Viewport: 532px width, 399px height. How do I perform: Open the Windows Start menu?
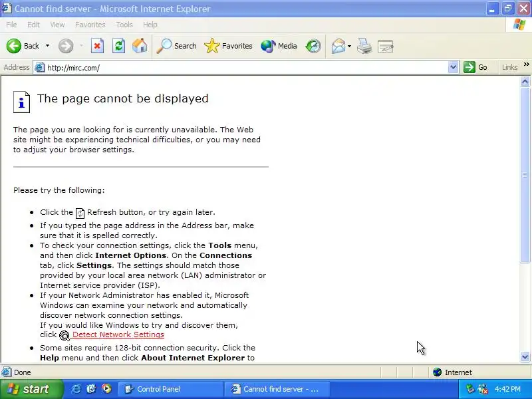coord(31,389)
